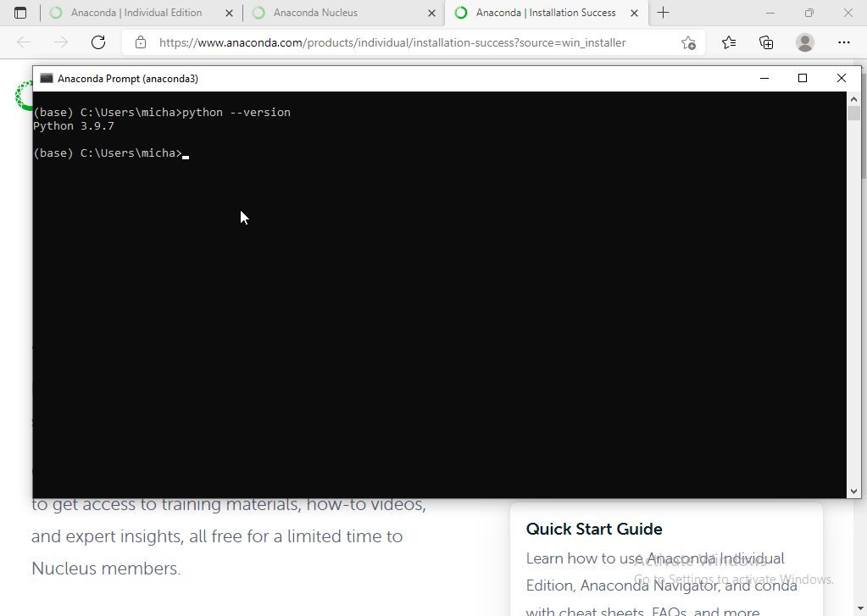Minimize the Edge browser window
Viewport: 867px width, 616px height.
(770, 13)
